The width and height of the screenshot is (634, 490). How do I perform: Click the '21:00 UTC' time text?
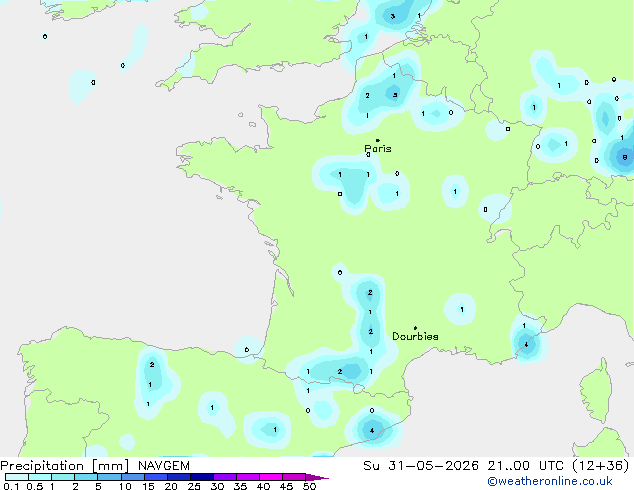point(526,466)
